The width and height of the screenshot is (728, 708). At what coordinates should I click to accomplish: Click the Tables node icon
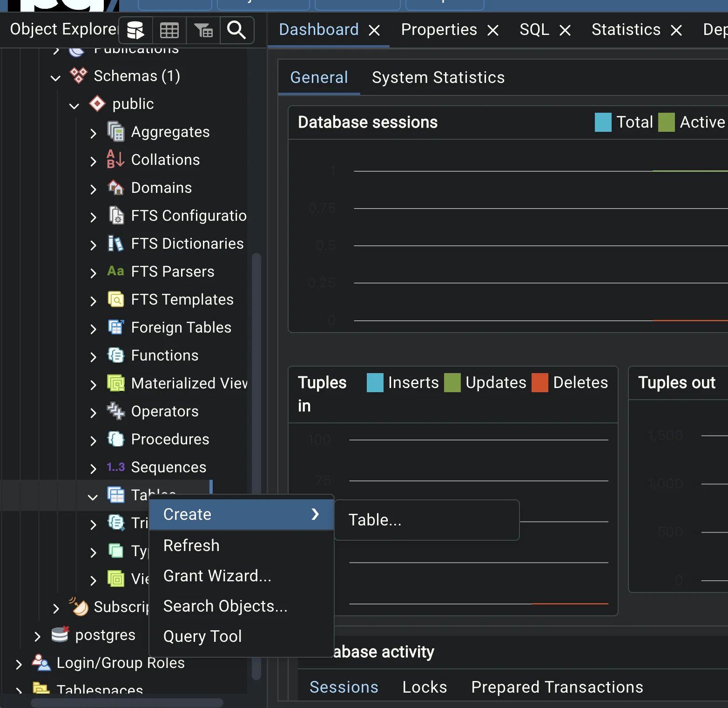[x=116, y=495]
